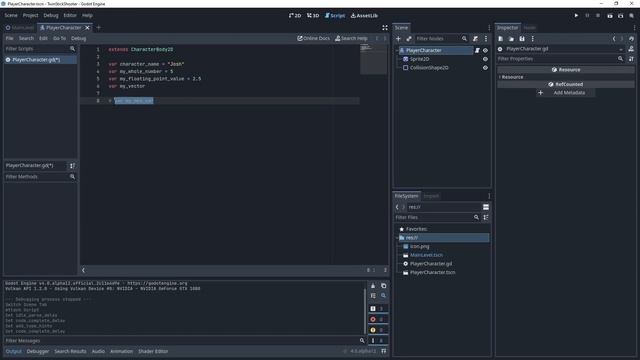Image resolution: width=640 pixels, height=360 pixels.
Task: Toggle error messages filter in Output
Action: (378, 320)
